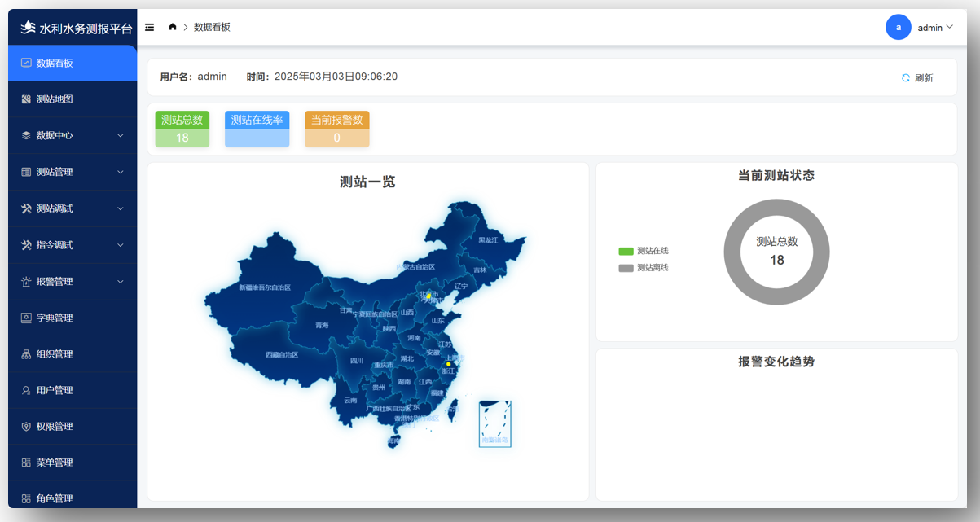
Task: Click 青海 province on the map
Action: coord(322,325)
